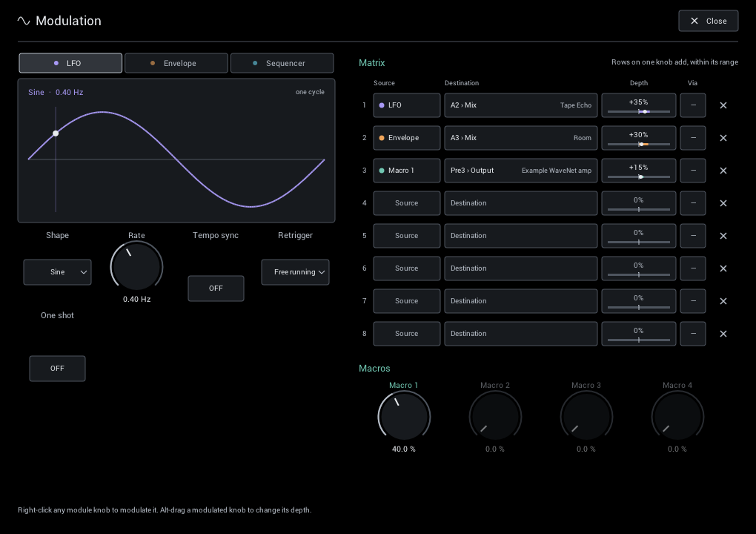Click the LFO Rate knob
Screen dimensions: 756x534
click(136, 267)
